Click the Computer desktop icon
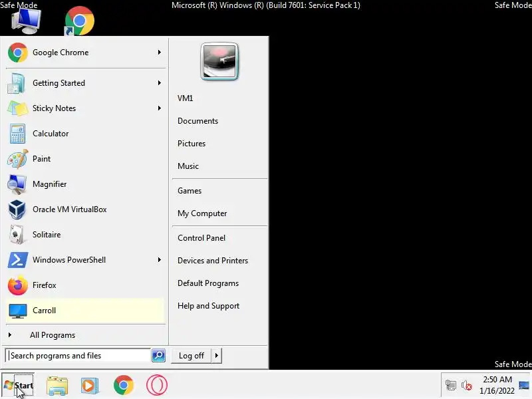Screen dimensions: 532x399 26,21
